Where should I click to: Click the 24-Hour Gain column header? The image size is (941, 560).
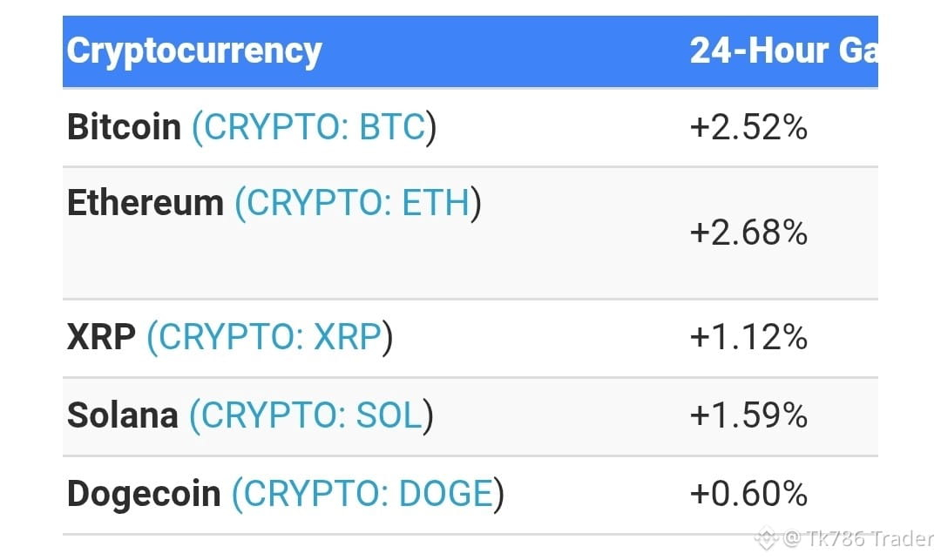click(784, 51)
